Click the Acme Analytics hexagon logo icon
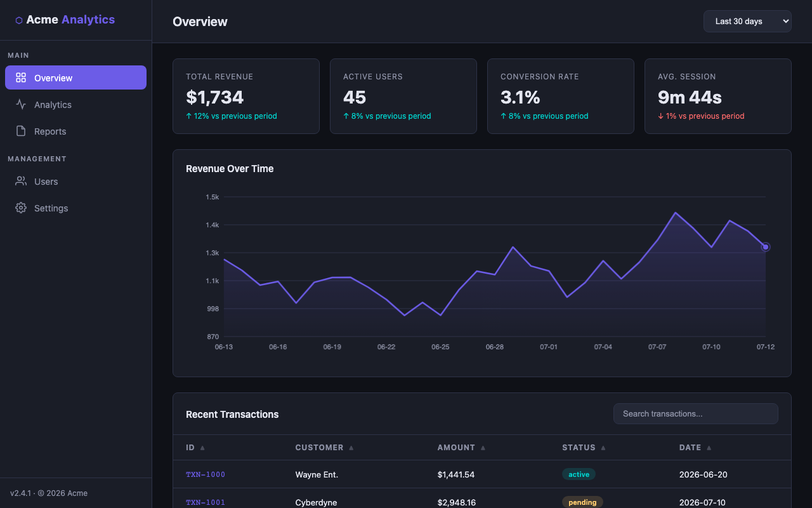 click(19, 20)
